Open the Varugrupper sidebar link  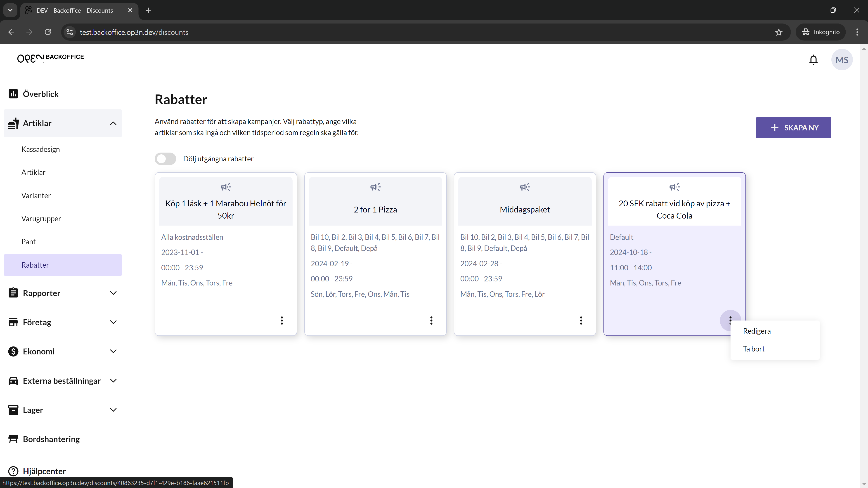41,219
